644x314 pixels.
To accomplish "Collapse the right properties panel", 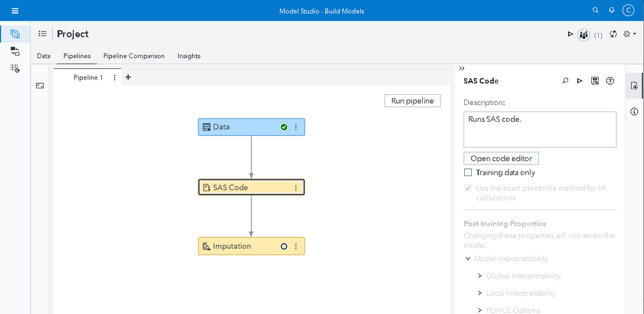I will (462, 68).
